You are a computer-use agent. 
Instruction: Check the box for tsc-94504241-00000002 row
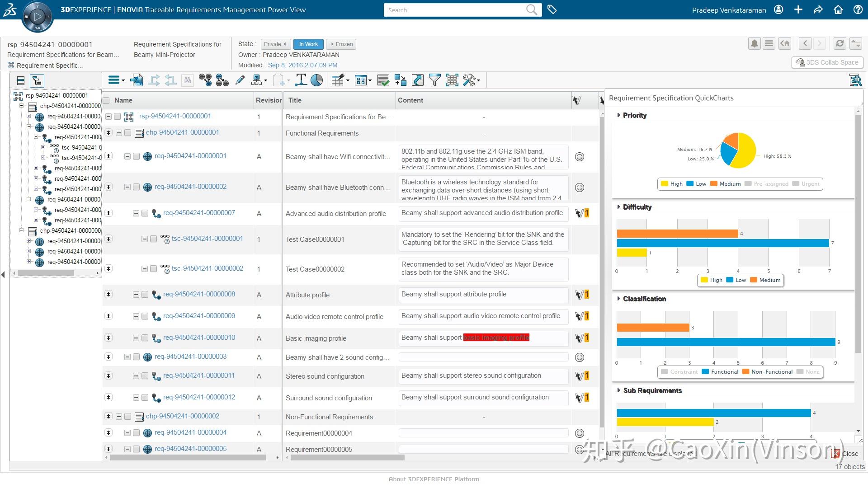[154, 269]
